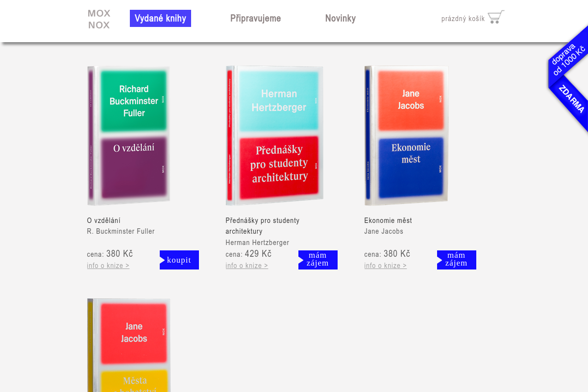Select the Vydané knihy tab
The width and height of the screenshot is (588, 392).
[160, 18]
